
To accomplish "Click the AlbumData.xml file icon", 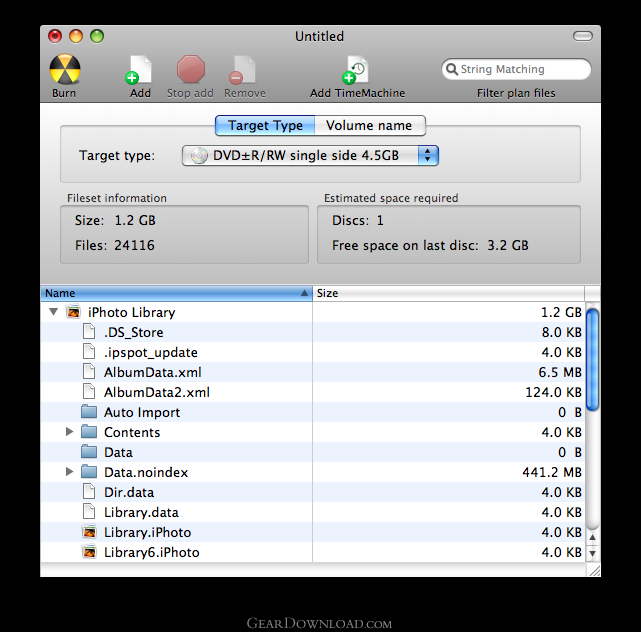I will (x=89, y=372).
